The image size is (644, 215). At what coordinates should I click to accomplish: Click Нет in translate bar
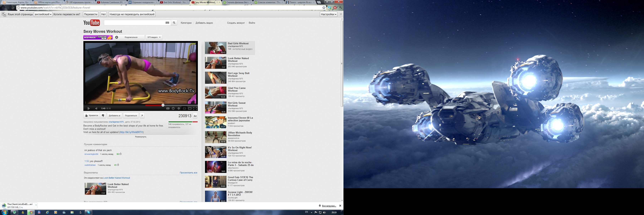point(104,14)
